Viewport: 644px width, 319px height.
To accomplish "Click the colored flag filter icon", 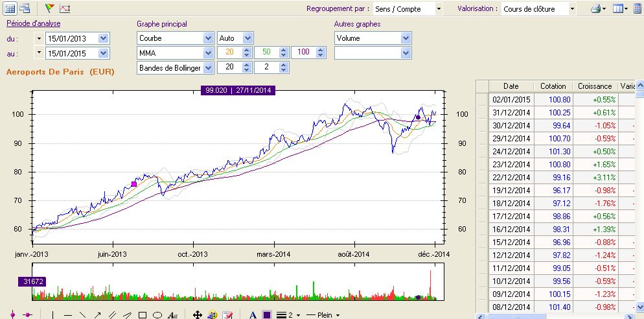I will click(x=50, y=8).
